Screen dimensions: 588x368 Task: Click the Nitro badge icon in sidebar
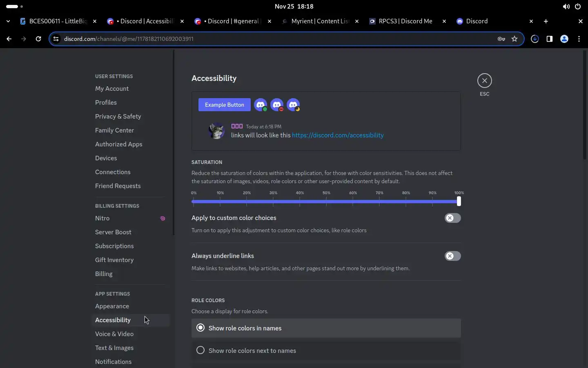163,218
